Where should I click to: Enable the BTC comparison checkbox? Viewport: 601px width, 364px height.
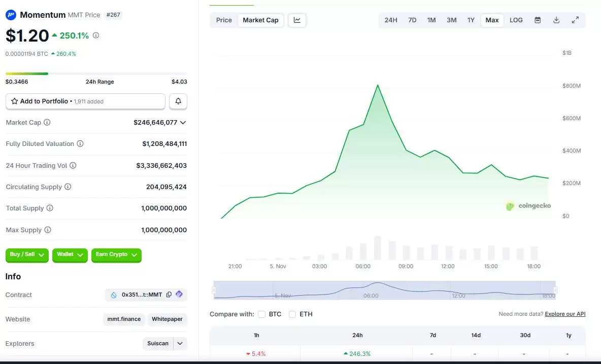pos(261,314)
